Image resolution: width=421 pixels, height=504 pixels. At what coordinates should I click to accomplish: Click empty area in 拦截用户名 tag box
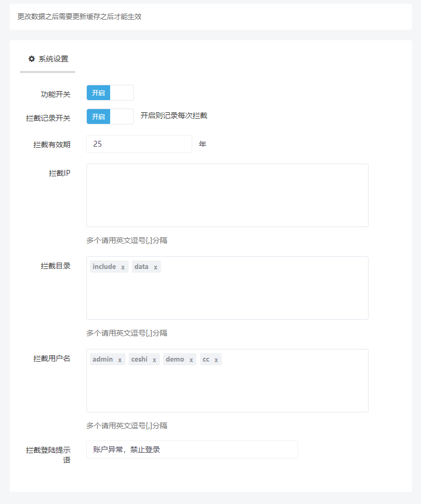(x=227, y=389)
